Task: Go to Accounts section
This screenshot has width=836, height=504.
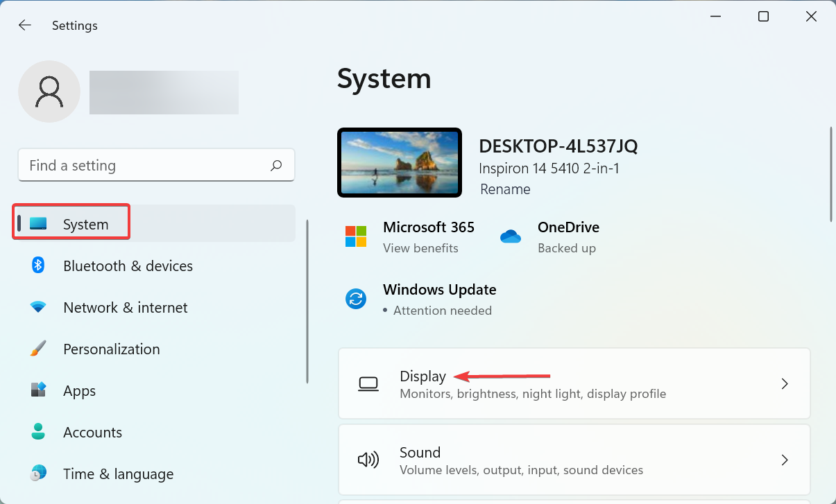Action: tap(92, 432)
